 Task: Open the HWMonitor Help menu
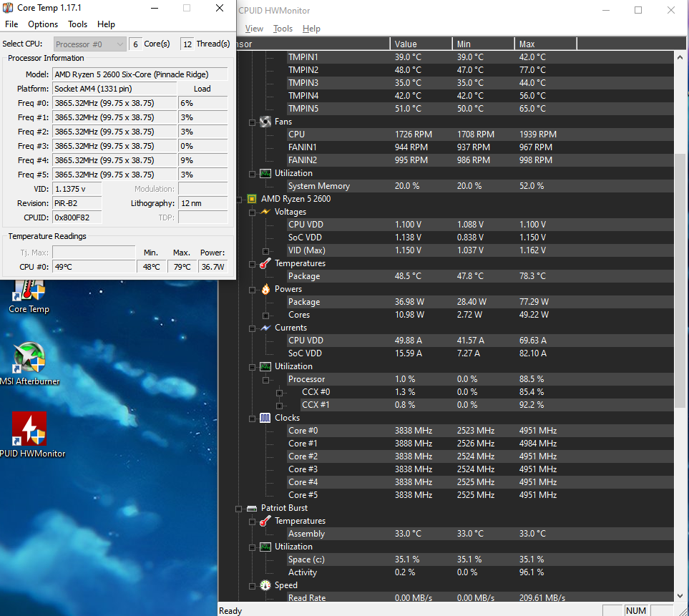[311, 29]
